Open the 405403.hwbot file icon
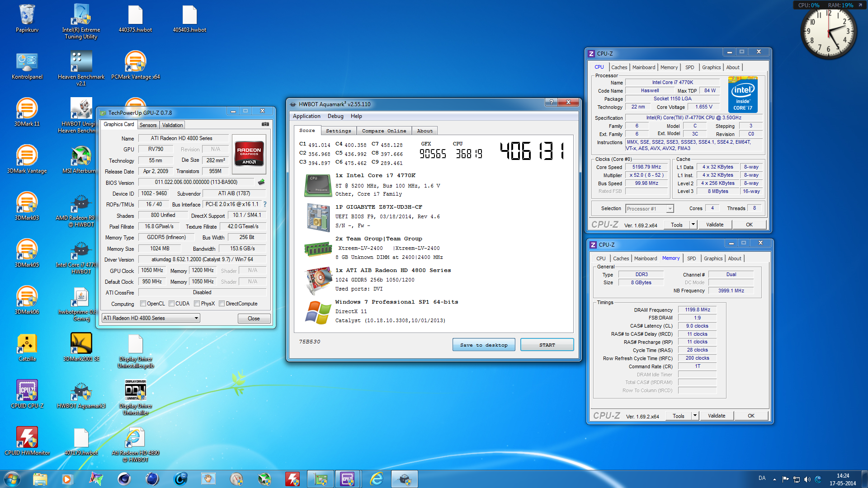868x488 pixels. [189, 18]
